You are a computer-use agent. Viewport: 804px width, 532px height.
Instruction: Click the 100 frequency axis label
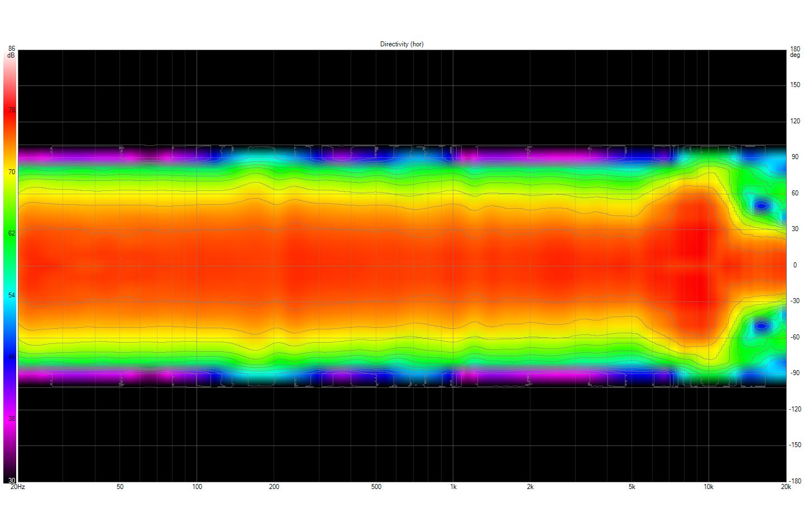click(197, 487)
